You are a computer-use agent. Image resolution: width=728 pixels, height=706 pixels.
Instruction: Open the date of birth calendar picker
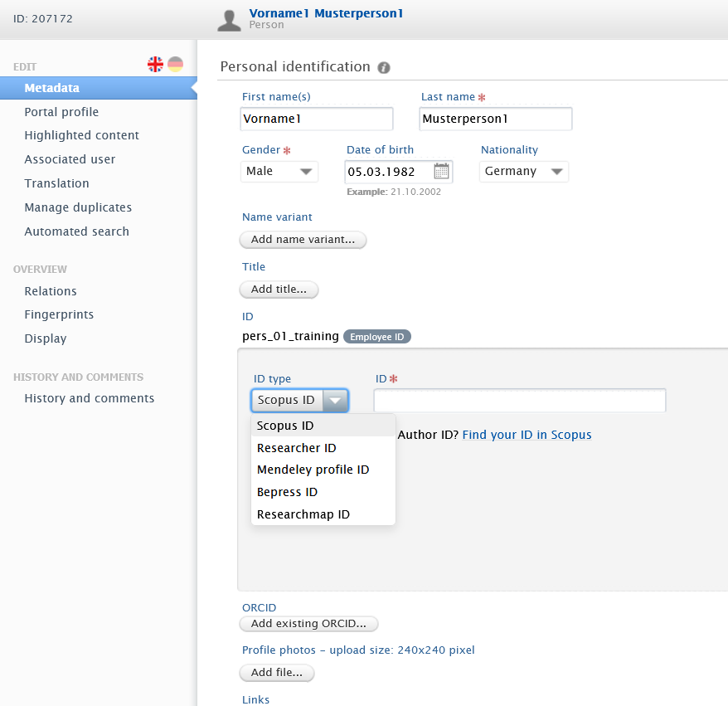click(441, 172)
